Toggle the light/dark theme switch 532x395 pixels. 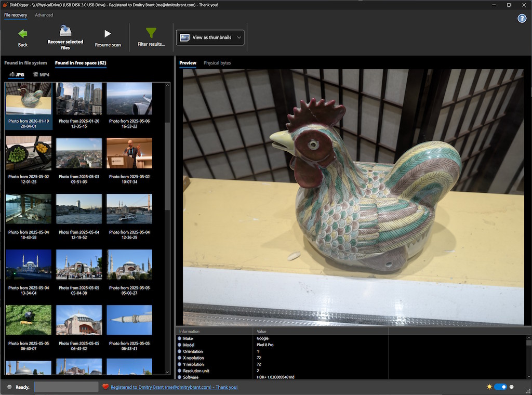[500, 387]
